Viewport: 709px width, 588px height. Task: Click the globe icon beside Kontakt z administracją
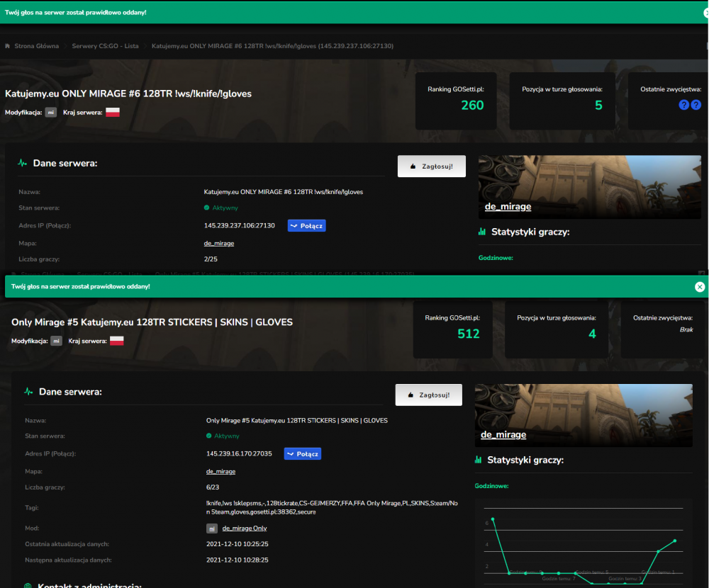coord(28,585)
